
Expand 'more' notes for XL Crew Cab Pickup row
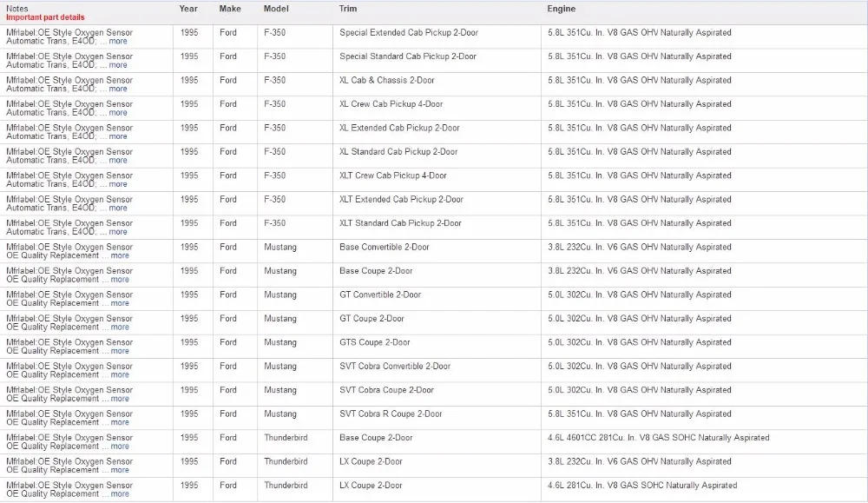118,112
